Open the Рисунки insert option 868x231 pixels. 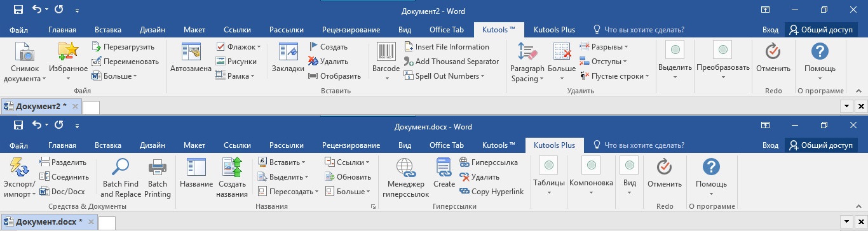point(236,62)
